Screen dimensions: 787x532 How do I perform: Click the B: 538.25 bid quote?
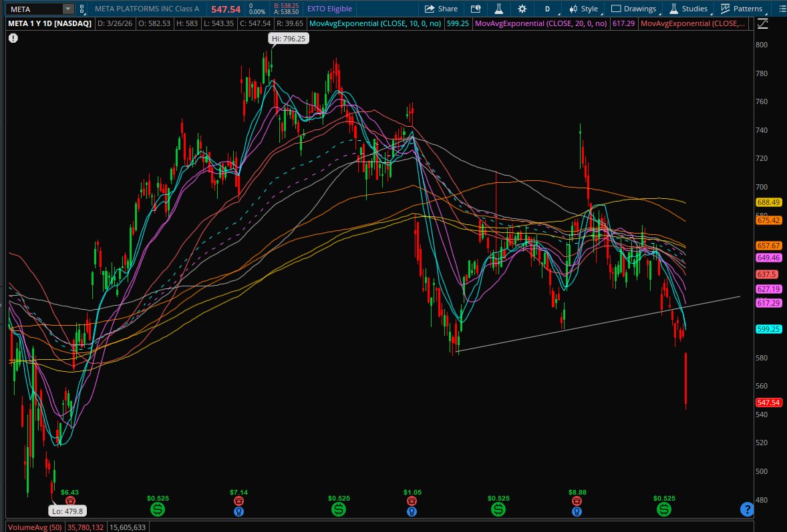click(x=286, y=5)
